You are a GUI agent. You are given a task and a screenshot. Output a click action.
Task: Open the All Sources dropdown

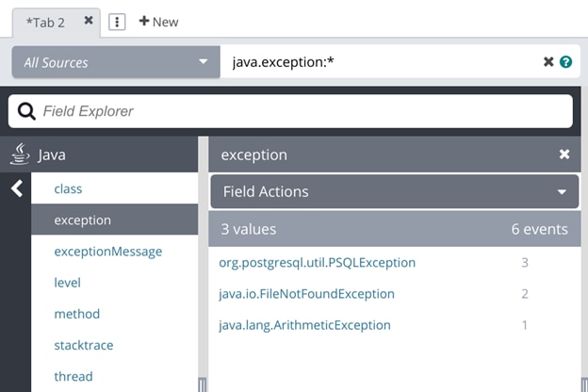(x=115, y=62)
